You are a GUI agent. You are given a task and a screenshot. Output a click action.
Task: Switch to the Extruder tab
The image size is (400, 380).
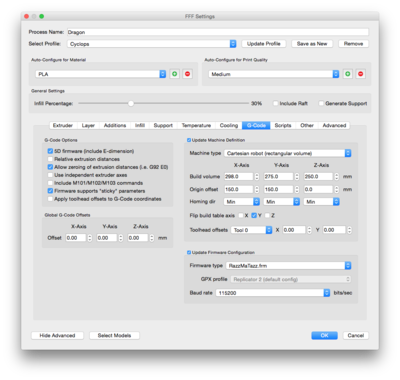tap(63, 125)
